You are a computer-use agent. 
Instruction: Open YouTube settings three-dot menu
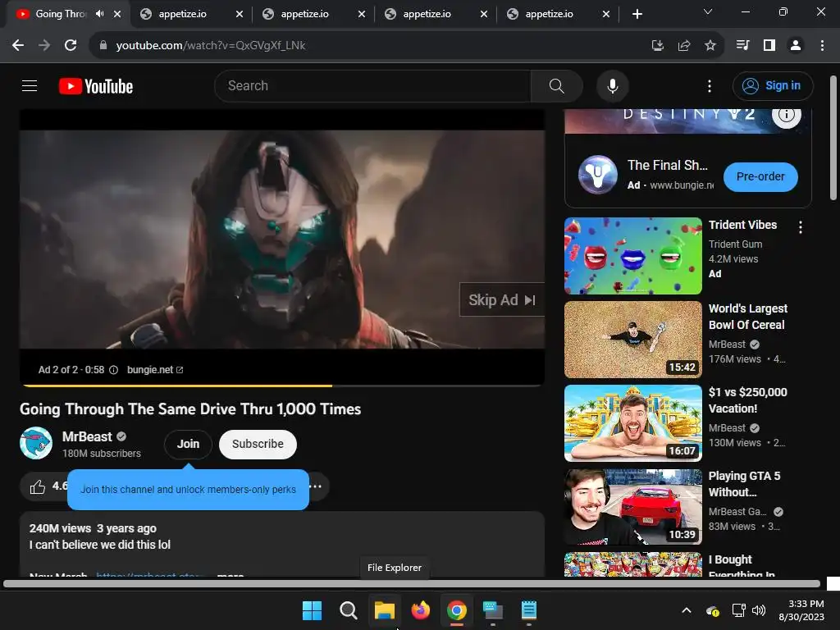710,85
